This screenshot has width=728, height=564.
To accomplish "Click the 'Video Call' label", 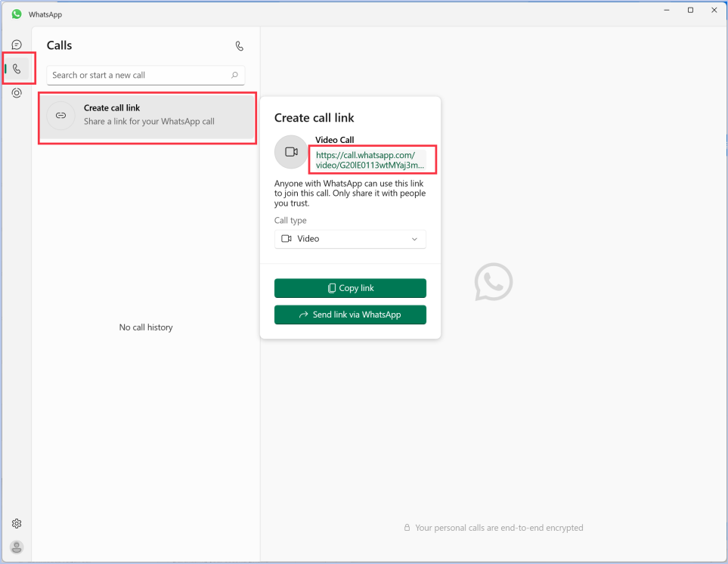I will 334,140.
